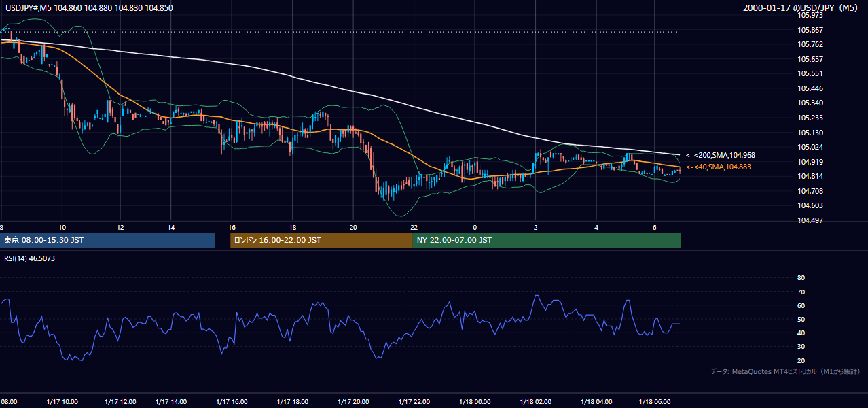The image size is (868, 408).
Task: Click the 1/17 10:00 time label
Action: [x=62, y=402]
